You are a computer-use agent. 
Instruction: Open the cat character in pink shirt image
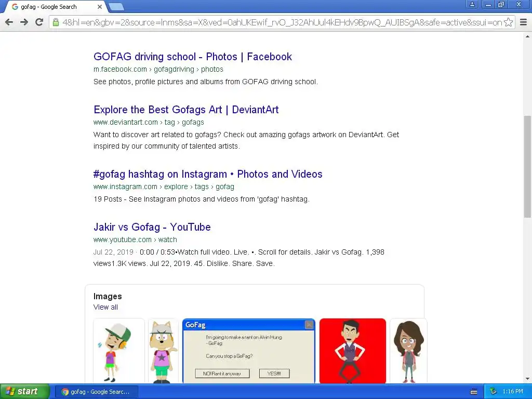[x=163, y=351]
